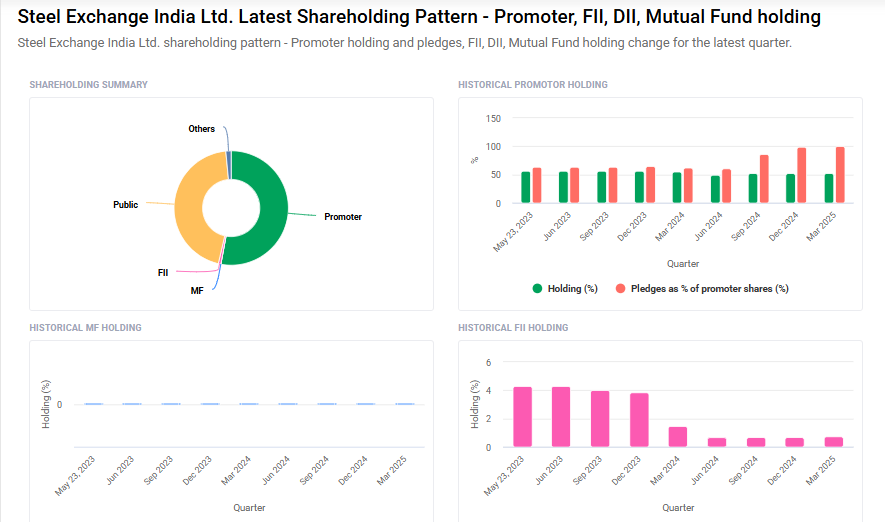Click the red Pledges legend dot
Image resolution: width=885 pixels, height=522 pixels.
click(620, 288)
